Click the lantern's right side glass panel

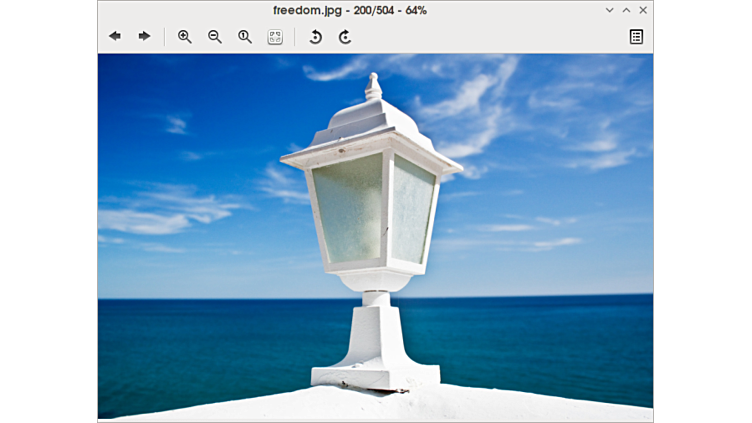411,208
